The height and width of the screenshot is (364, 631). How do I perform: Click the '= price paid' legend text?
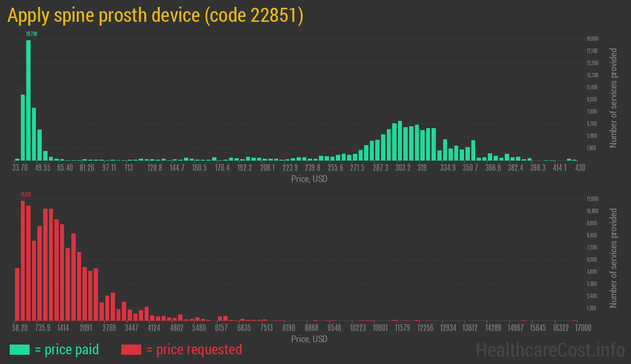click(67, 349)
